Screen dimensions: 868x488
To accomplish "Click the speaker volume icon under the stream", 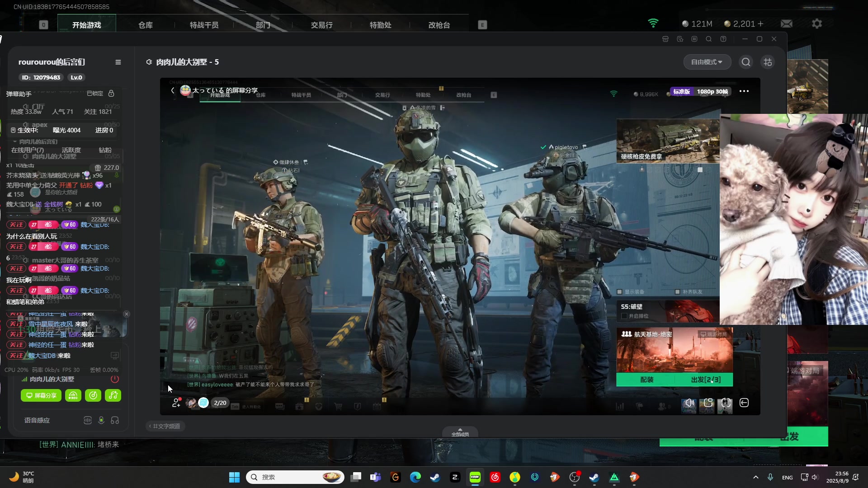I will click(689, 403).
